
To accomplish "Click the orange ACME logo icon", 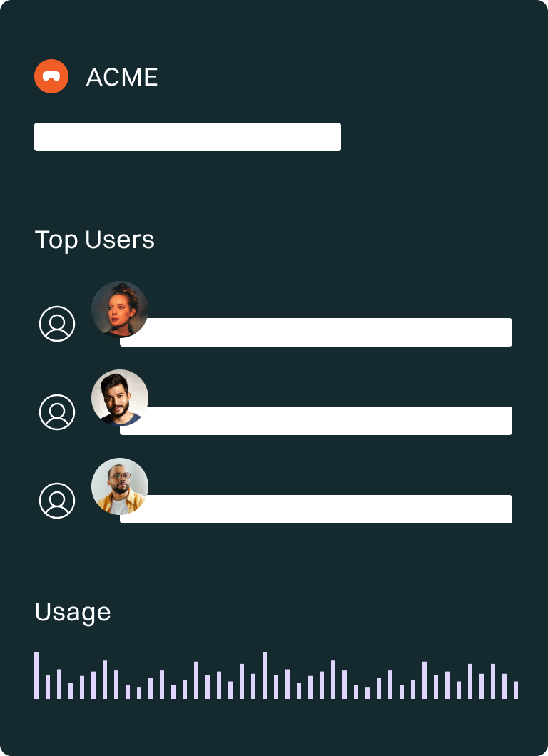I will 51,76.
